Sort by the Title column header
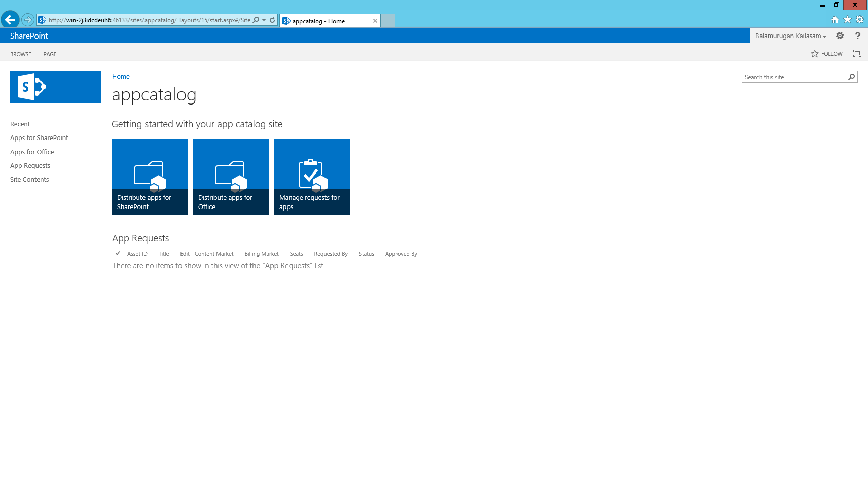The image size is (868, 483). click(x=164, y=254)
